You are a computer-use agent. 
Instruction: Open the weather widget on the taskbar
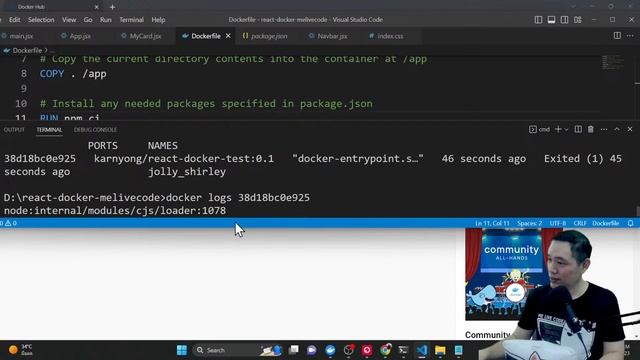coord(20,350)
